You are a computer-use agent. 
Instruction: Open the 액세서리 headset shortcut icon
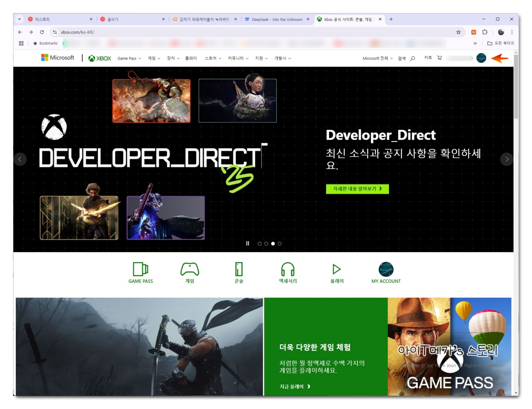click(x=288, y=269)
